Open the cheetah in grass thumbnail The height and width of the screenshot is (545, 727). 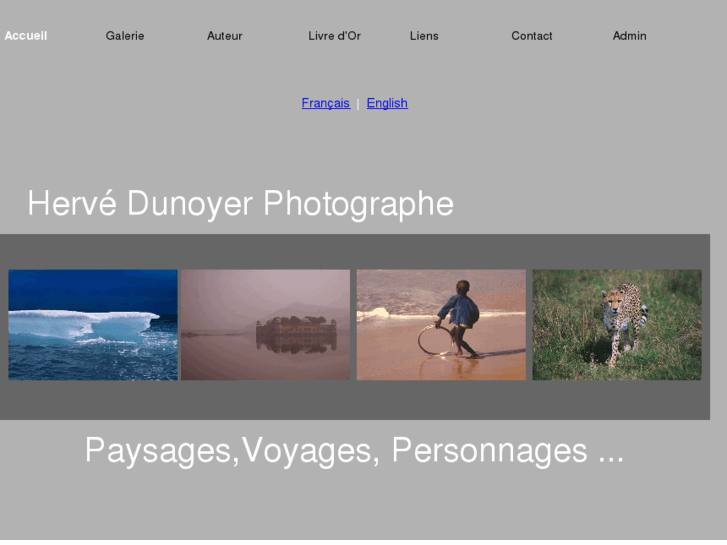[x=617, y=325]
